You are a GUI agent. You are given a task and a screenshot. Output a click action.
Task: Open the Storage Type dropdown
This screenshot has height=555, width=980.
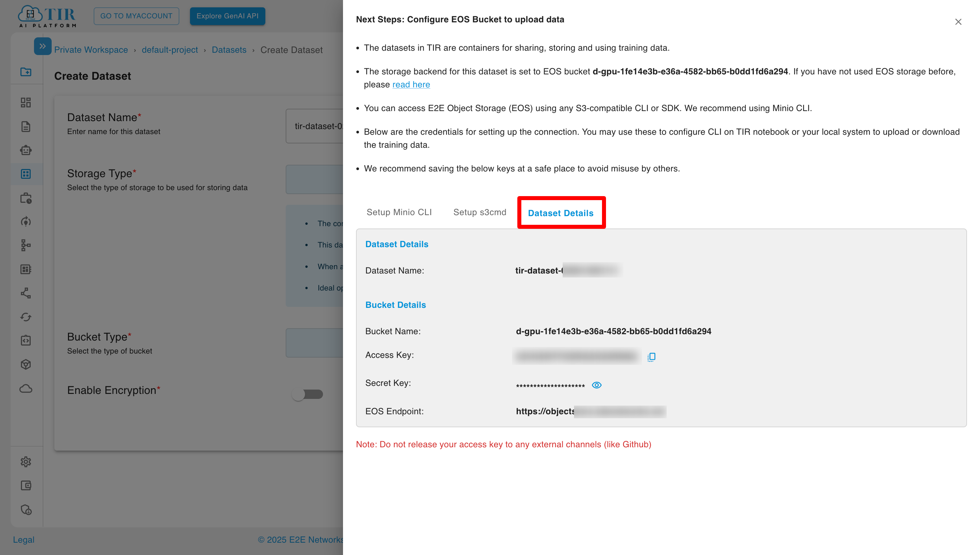(315, 179)
